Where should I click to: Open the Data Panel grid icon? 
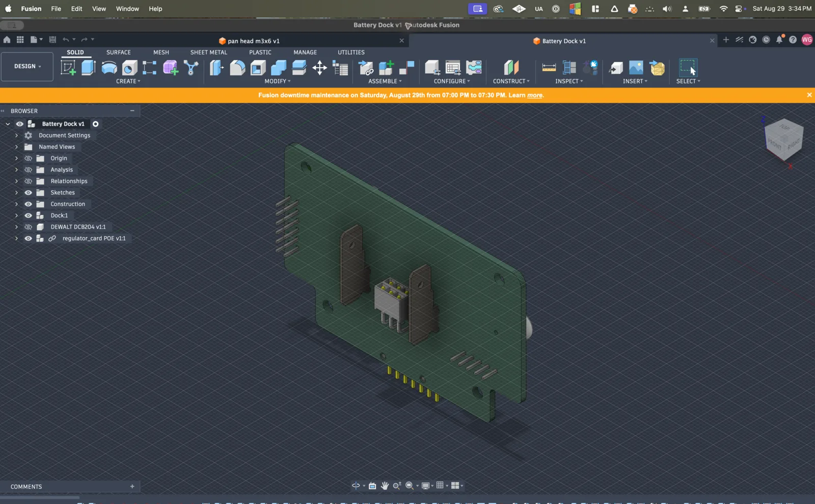20,39
